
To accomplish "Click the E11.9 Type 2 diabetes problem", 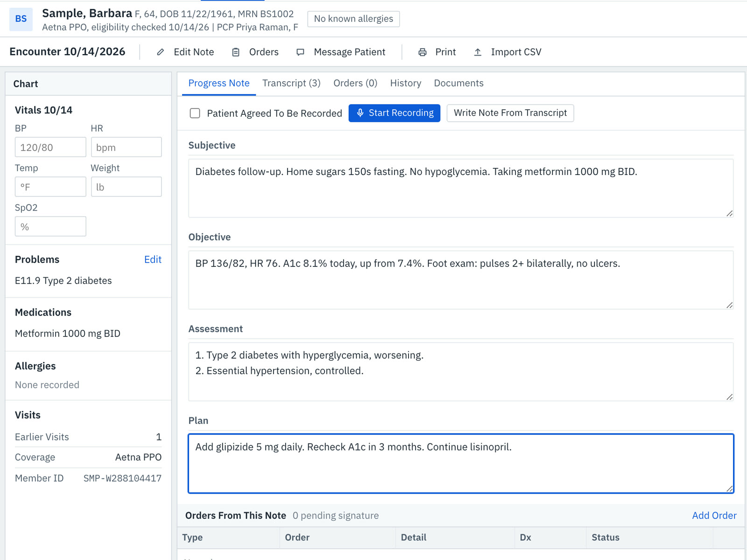I will click(63, 281).
